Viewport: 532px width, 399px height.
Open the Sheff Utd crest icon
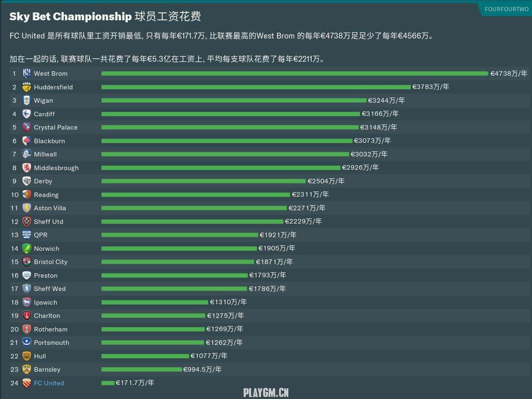(26, 222)
